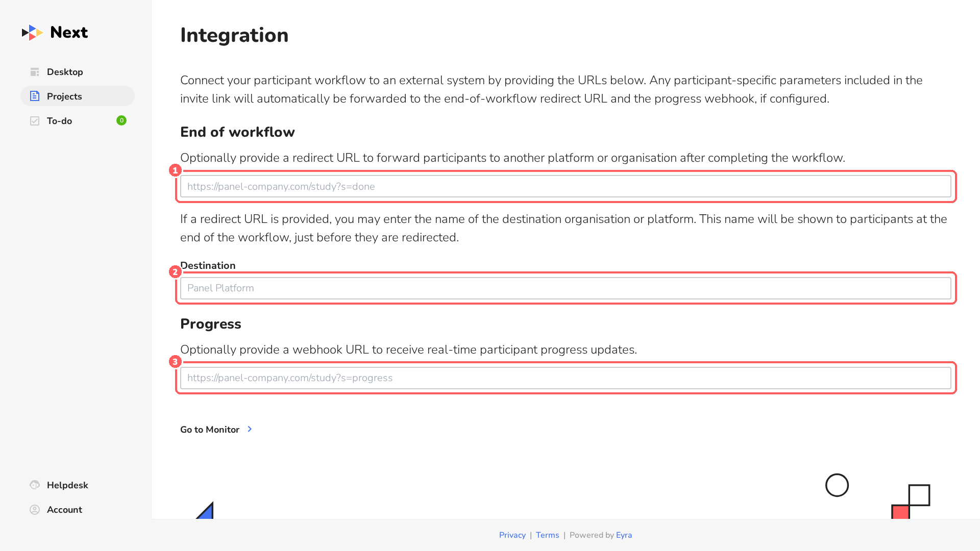The height and width of the screenshot is (551, 980).
Task: Click the Projects document icon
Action: point(35,96)
